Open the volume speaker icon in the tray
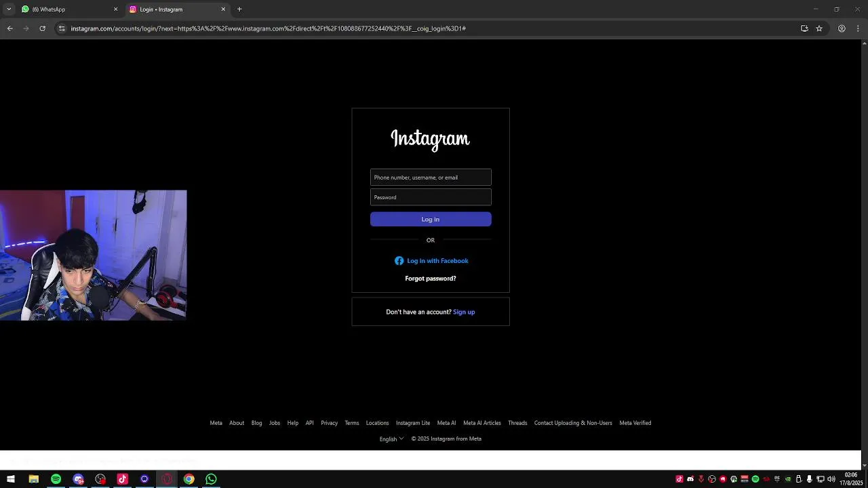Screen dimensions: 868x488 point(831,479)
